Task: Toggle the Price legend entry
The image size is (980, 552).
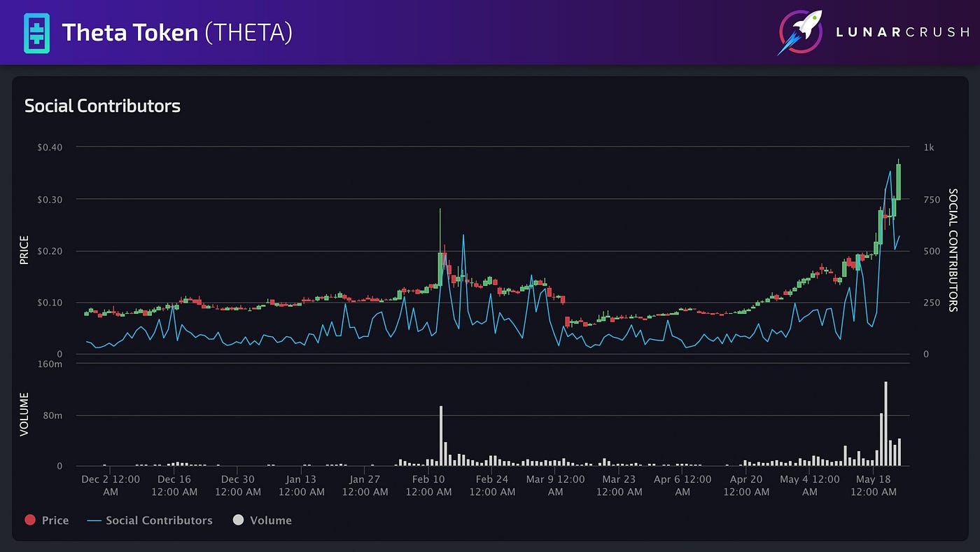Action: pos(47,520)
